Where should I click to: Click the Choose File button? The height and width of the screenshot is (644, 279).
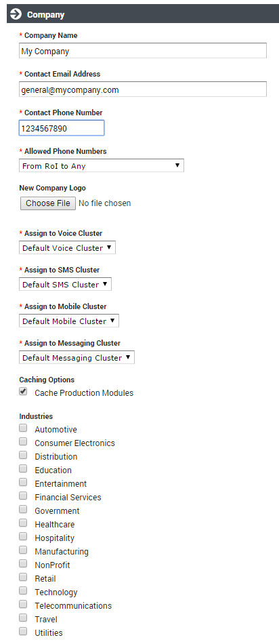[48, 203]
